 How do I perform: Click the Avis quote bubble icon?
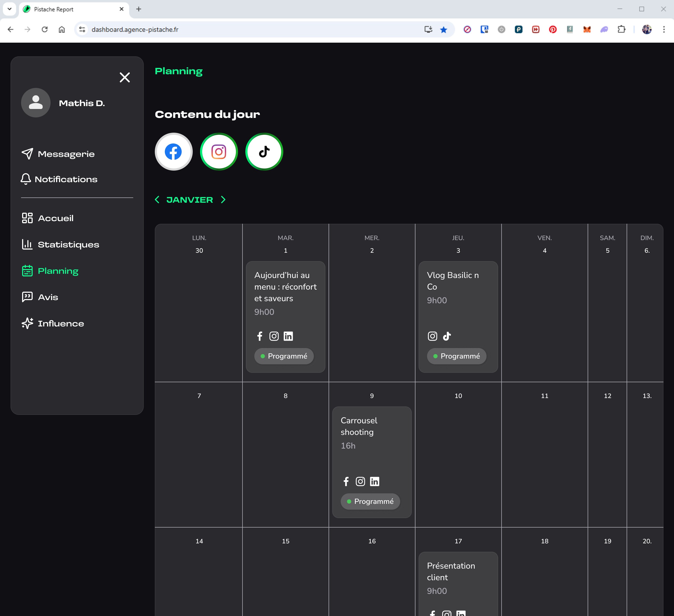coord(27,297)
